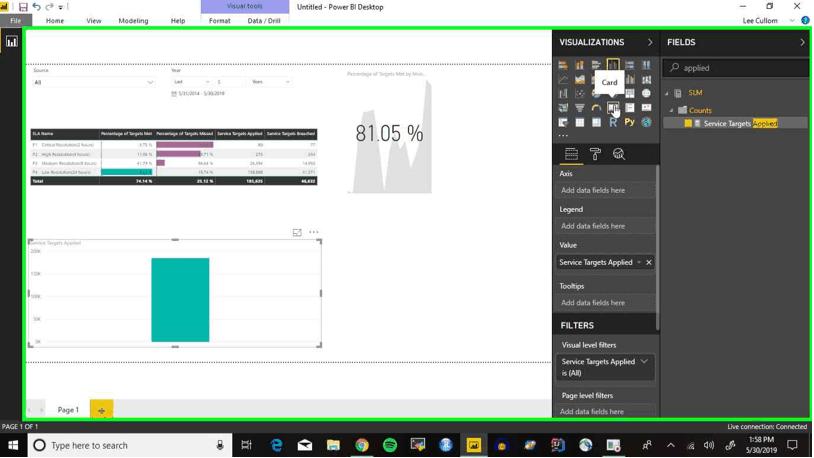Open the Modeling ribbon tab

[133, 21]
